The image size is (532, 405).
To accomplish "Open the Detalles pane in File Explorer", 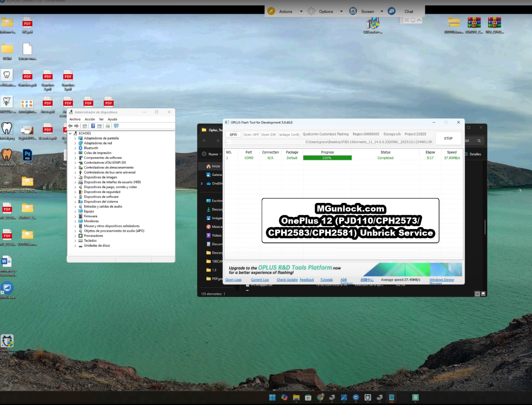I will point(473,154).
